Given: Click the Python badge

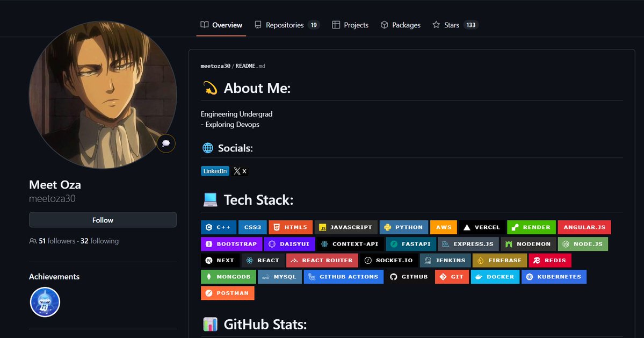Looking at the screenshot, I should (x=404, y=227).
